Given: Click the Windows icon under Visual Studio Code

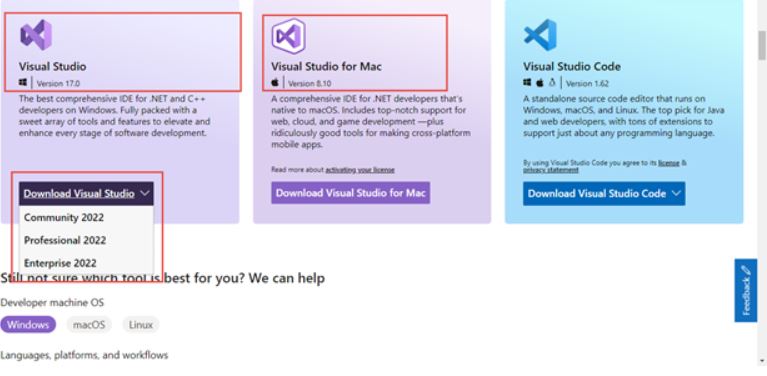Looking at the screenshot, I should 527,83.
